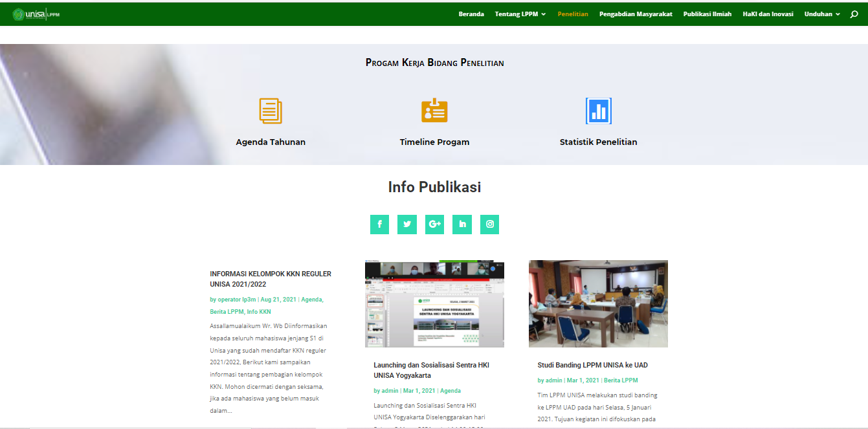Expand the Tentang LPPM dropdown menu
The image size is (868, 429).
(520, 14)
